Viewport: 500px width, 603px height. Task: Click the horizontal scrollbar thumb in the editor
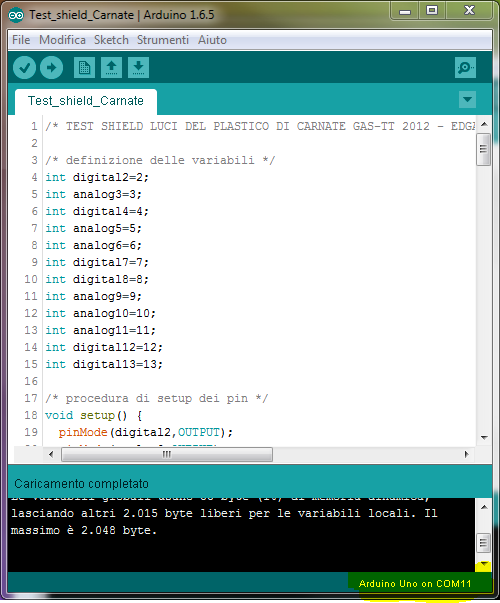tap(167, 454)
